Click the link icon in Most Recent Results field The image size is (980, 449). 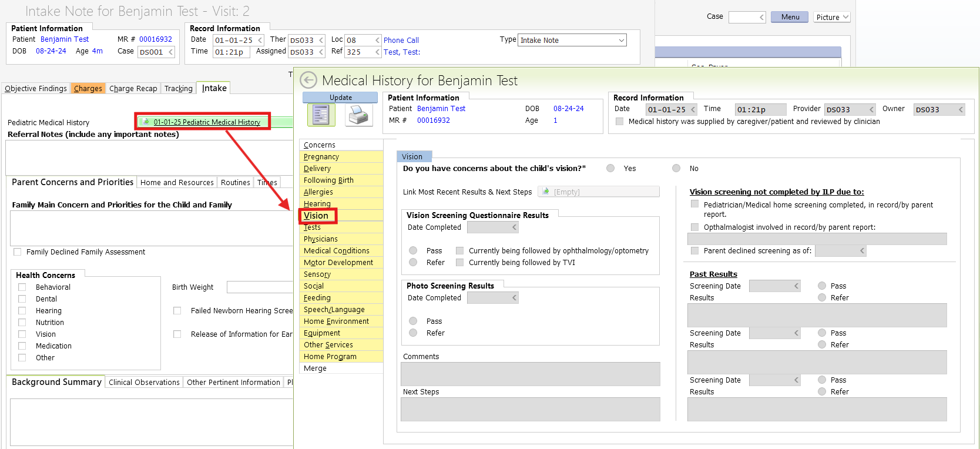[x=546, y=192]
